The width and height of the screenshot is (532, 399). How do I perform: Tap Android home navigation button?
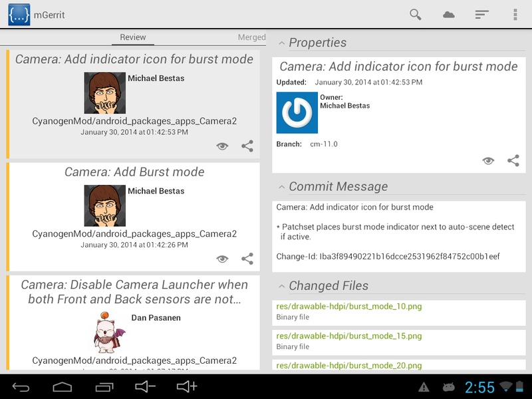click(62, 387)
